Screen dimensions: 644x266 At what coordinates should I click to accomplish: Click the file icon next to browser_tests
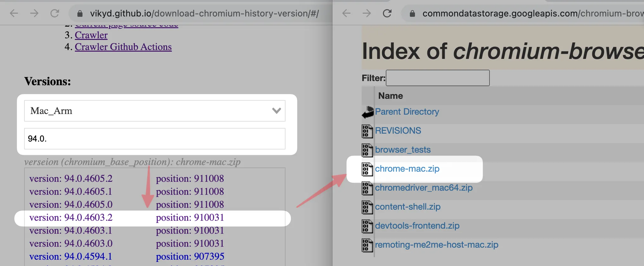pyautogui.click(x=367, y=150)
